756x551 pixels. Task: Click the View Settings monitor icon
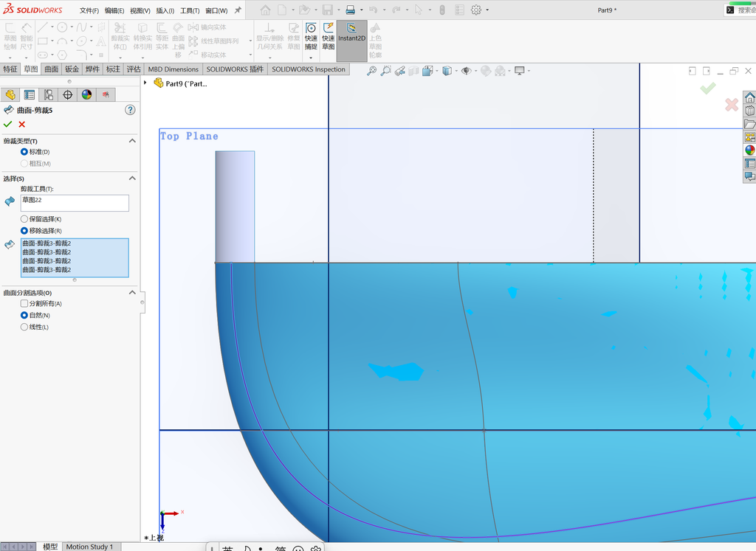pos(519,71)
